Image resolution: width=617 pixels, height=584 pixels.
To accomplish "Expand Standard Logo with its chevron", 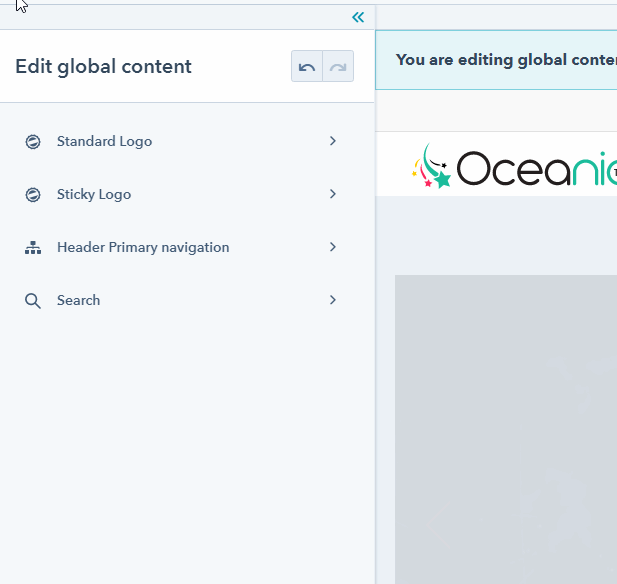I will coord(333,141).
